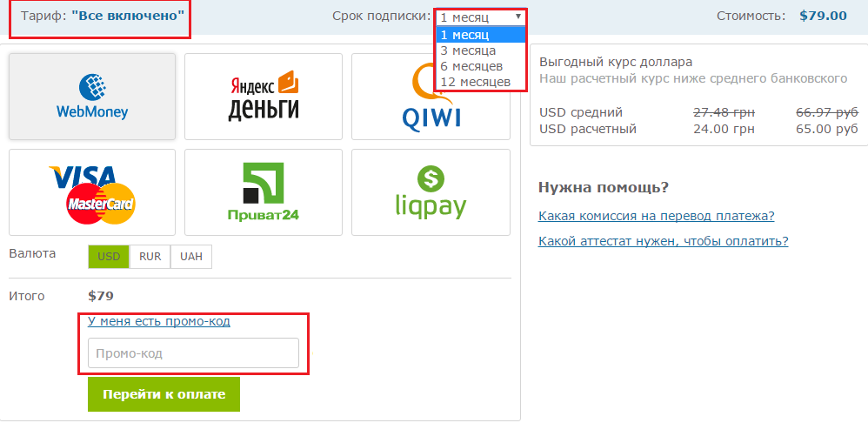This screenshot has width=868, height=423.
Task: Switch currency to UAH
Action: click(191, 257)
